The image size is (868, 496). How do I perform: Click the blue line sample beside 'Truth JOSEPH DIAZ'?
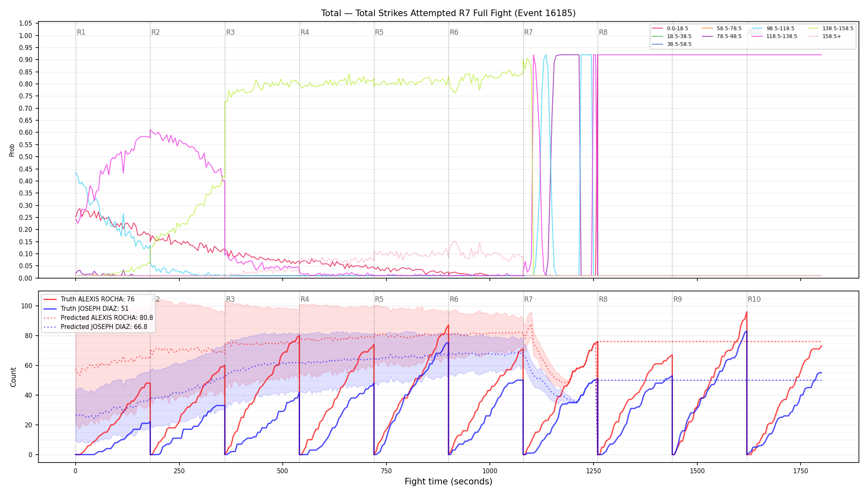50,309
